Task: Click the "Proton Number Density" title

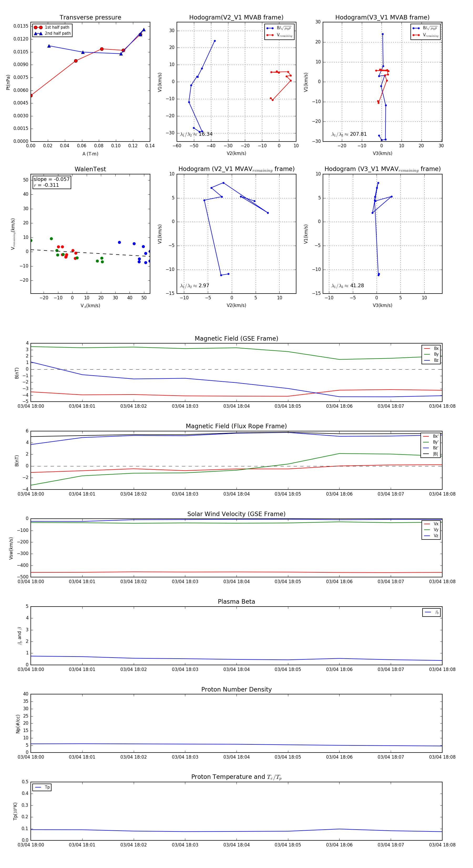Action: [236, 689]
